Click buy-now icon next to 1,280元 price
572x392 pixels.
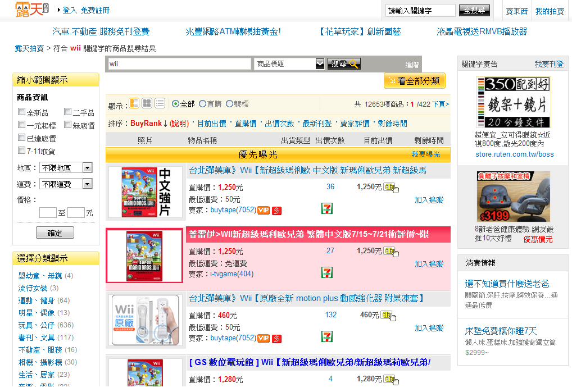391,380
